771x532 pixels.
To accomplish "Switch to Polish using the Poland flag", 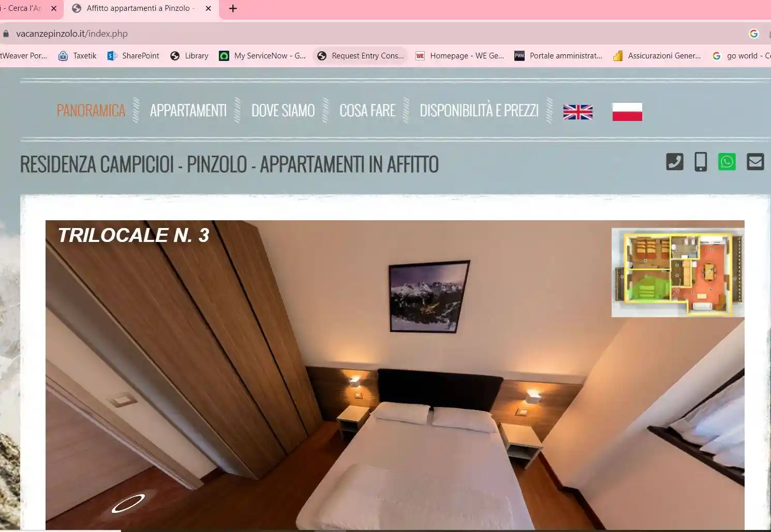I will [x=627, y=111].
